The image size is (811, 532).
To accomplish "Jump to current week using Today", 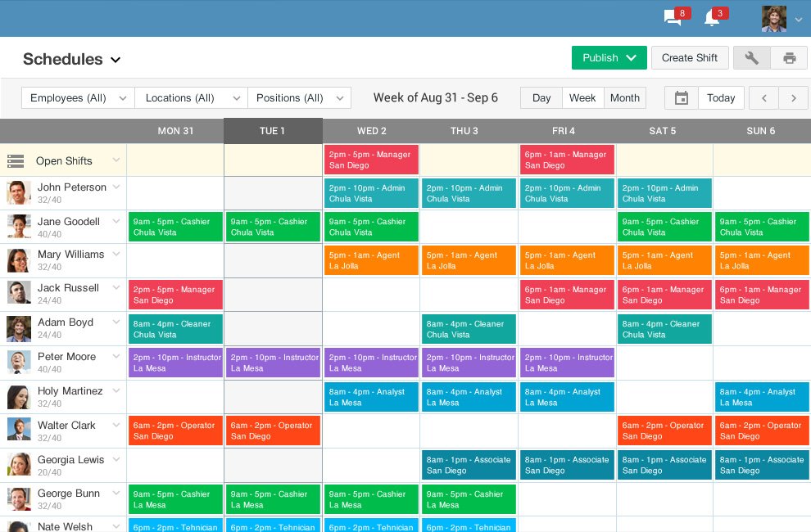I will (x=721, y=97).
